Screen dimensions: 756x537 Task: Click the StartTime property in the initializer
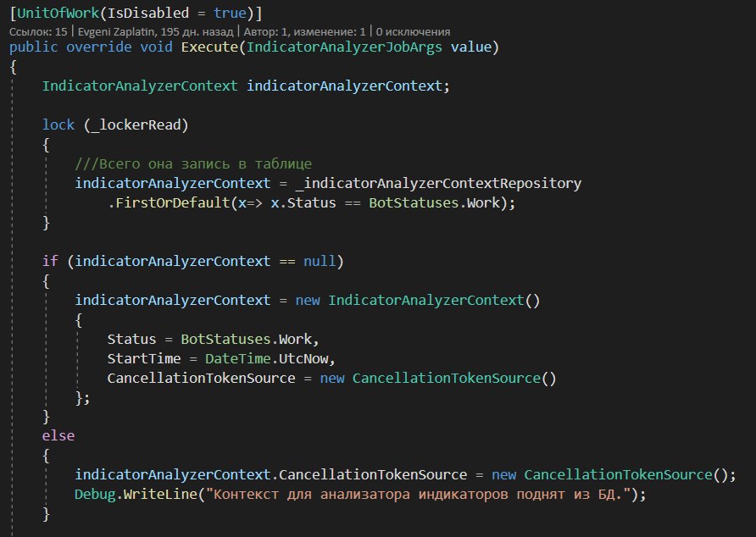(x=144, y=358)
